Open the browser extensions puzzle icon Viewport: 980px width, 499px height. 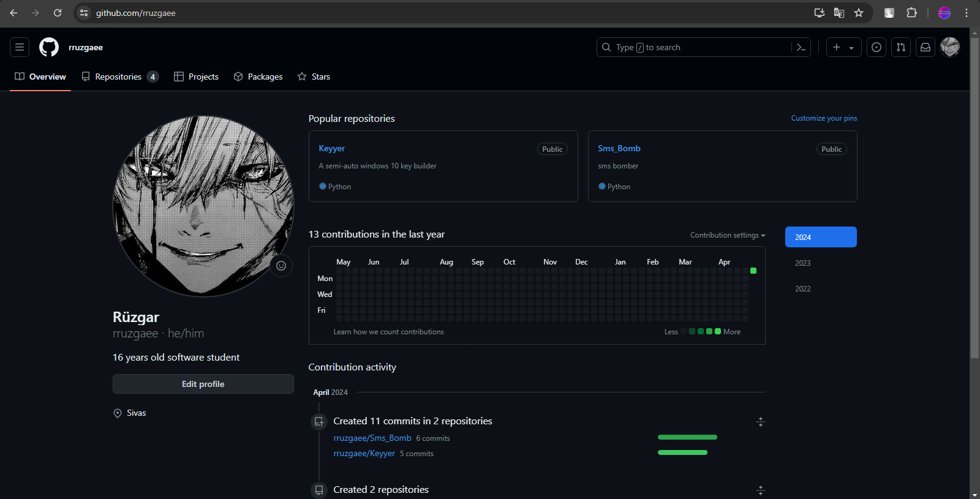point(911,13)
